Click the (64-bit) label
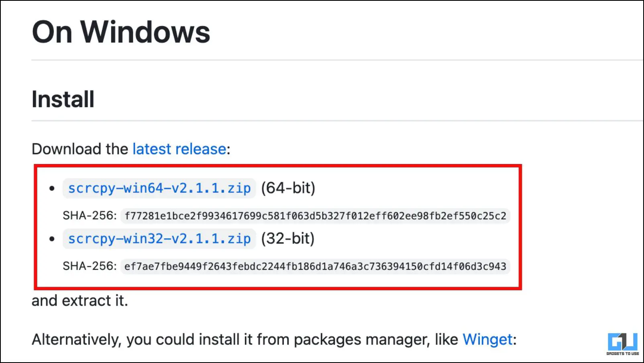 point(288,188)
